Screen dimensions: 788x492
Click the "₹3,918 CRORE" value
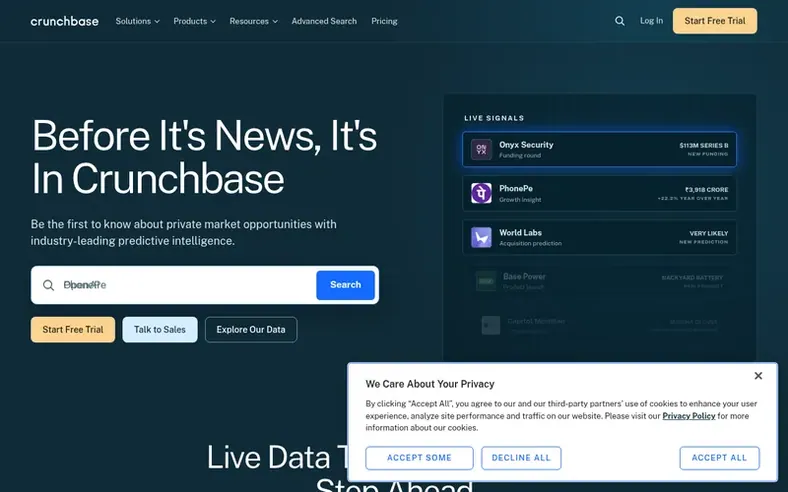coord(707,189)
